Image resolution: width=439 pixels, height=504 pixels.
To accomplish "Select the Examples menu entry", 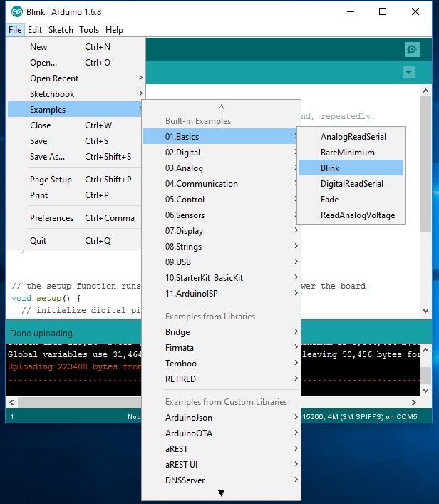I will click(75, 110).
